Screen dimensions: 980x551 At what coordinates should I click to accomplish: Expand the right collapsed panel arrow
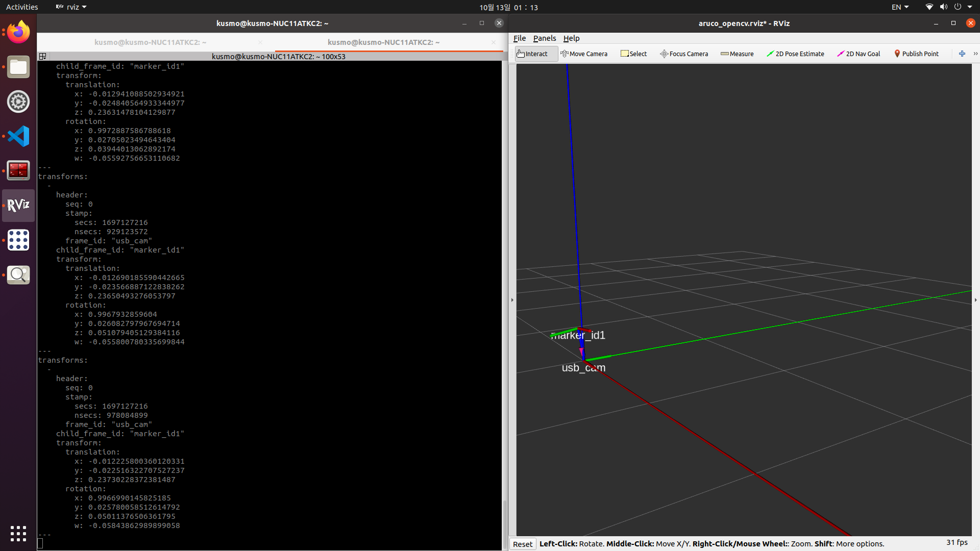coord(976,300)
